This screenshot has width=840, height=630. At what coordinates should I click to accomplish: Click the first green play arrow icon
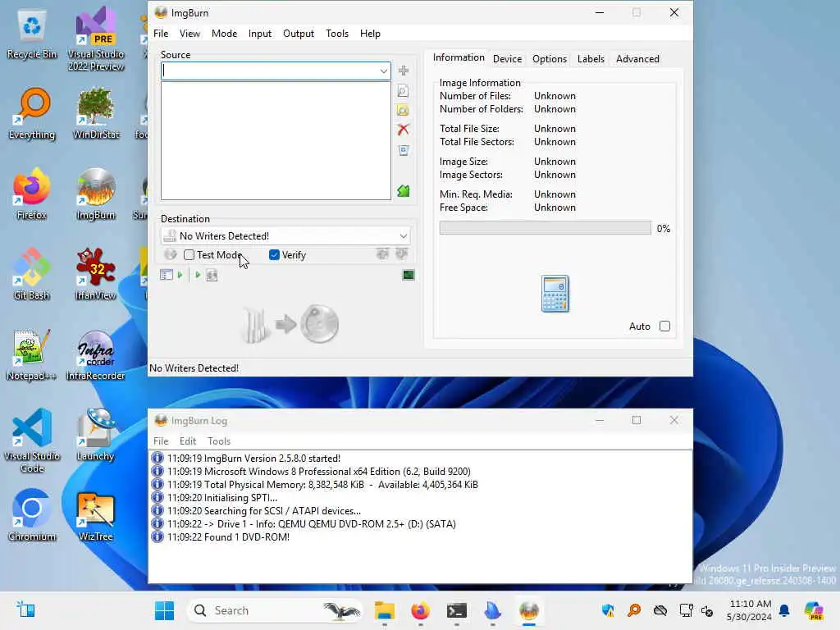coord(180,275)
